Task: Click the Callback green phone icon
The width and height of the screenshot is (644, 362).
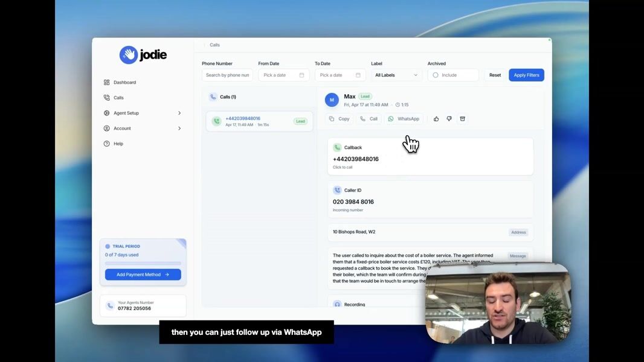Action: (x=337, y=147)
